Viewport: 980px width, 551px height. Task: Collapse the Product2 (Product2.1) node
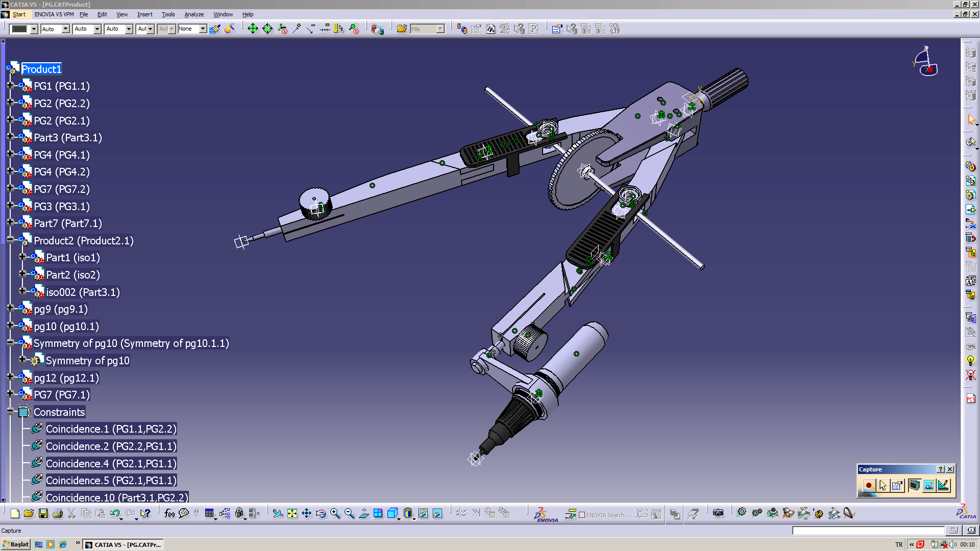tap(10, 240)
